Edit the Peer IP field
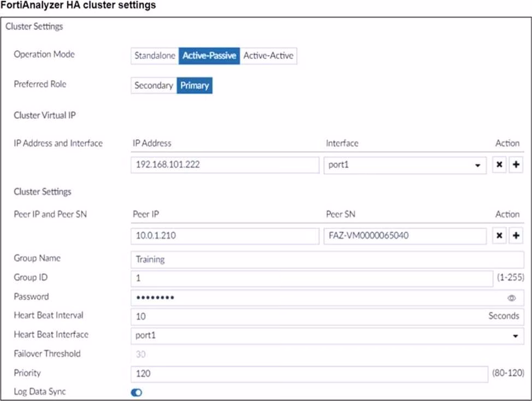Screen dimensions: 532x401 pyautogui.click(x=224, y=236)
